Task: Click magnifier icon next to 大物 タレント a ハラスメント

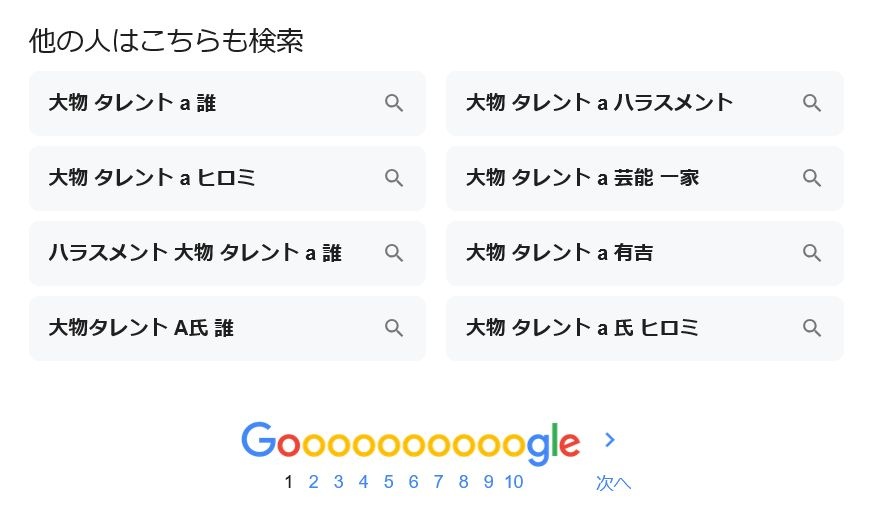Action: (x=812, y=103)
